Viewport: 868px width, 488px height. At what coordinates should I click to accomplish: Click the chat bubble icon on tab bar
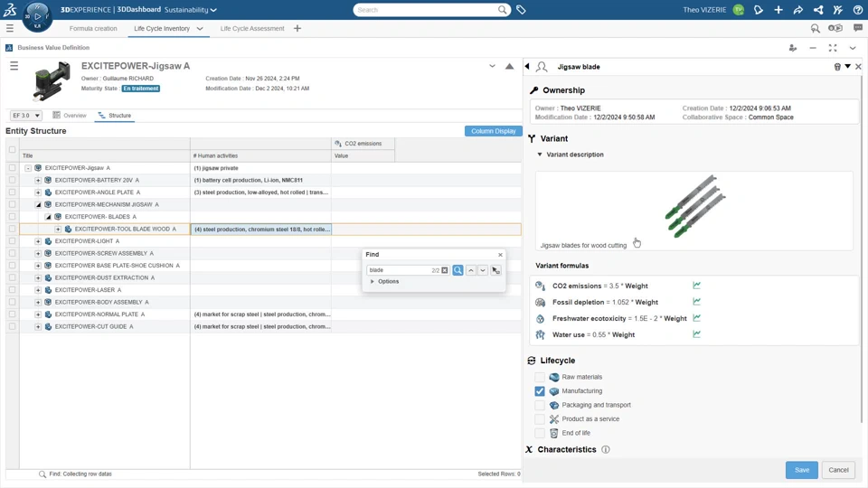pyautogui.click(x=857, y=28)
